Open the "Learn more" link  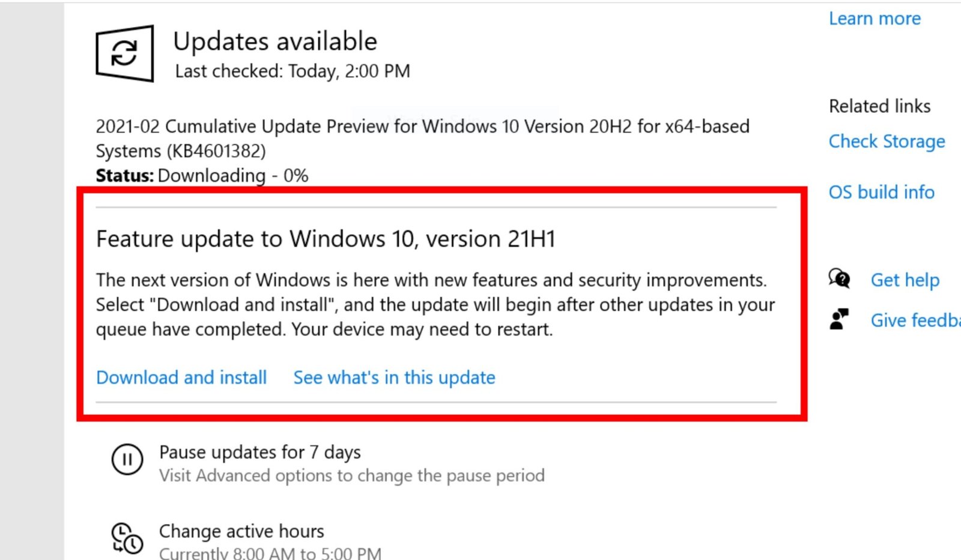(x=874, y=19)
